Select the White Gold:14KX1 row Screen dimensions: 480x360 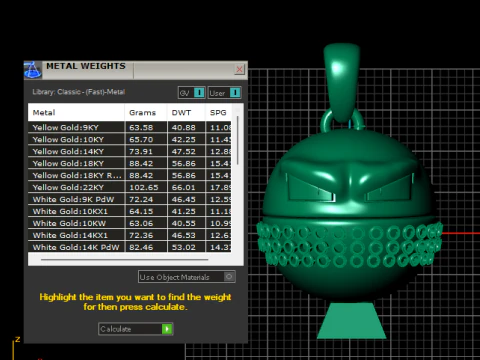pos(130,235)
